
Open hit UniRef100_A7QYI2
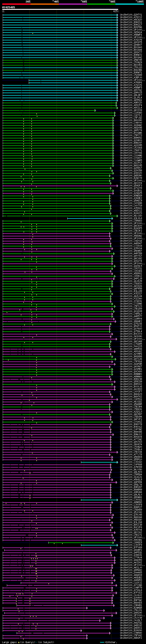click(x=131, y=17)
